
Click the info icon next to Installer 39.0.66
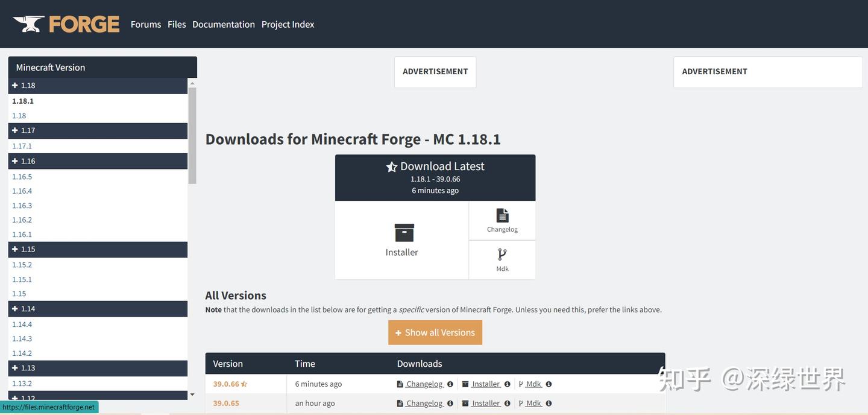[x=507, y=383]
